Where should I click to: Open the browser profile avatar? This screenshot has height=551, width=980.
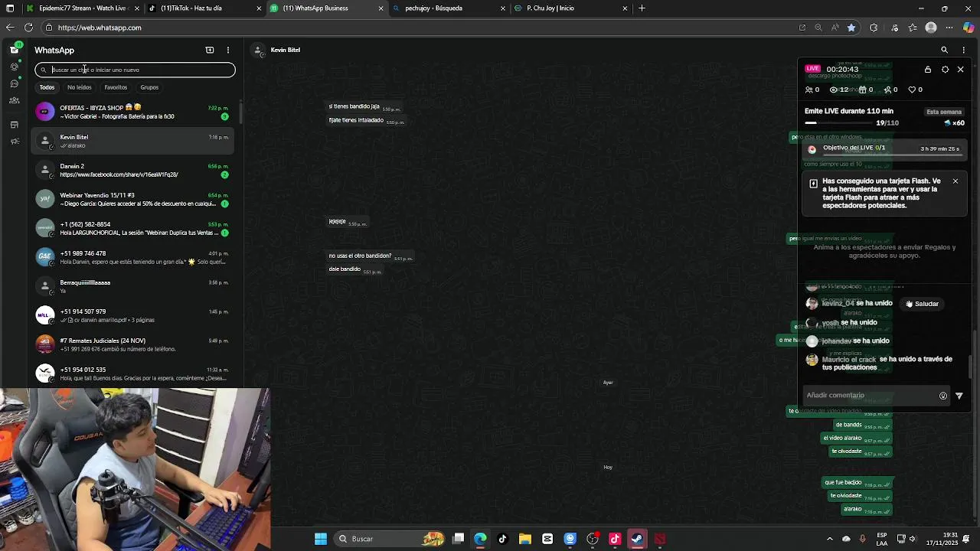[931, 28]
